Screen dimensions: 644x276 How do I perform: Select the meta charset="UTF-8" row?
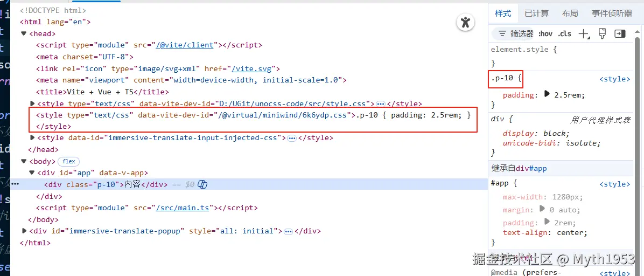tap(85, 57)
